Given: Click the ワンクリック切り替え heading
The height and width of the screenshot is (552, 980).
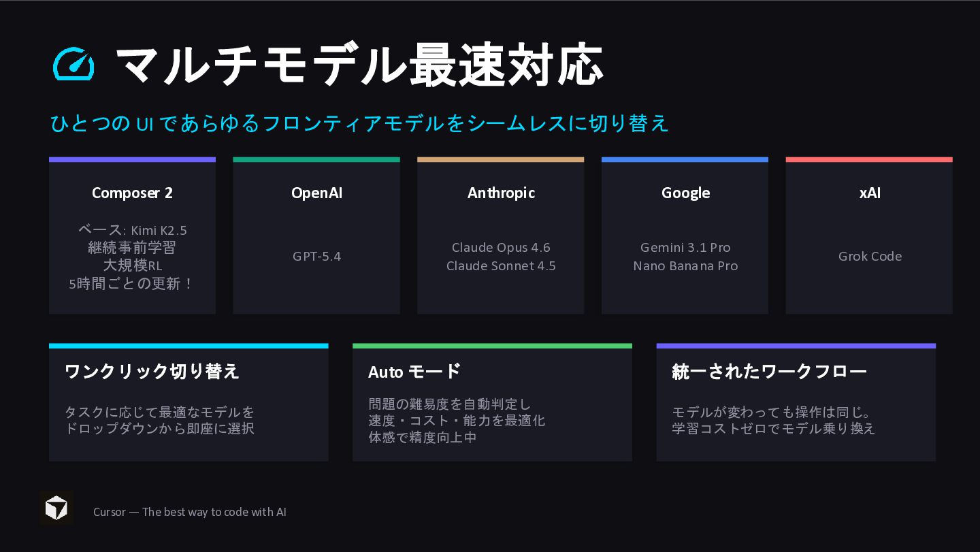Looking at the screenshot, I should [152, 371].
